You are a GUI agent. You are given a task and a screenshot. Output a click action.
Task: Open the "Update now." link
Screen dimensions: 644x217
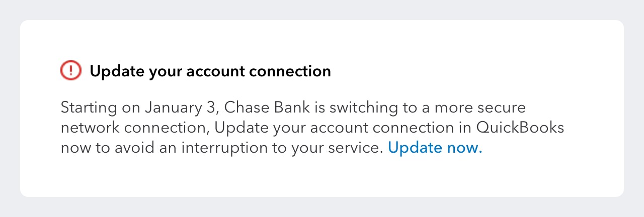coord(435,148)
